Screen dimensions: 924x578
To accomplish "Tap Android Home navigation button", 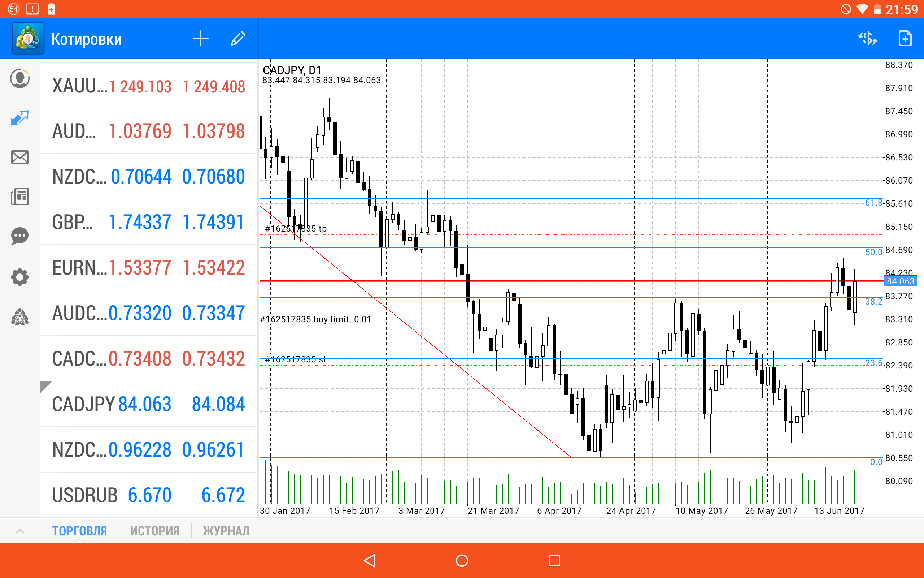I will pyautogui.click(x=462, y=561).
